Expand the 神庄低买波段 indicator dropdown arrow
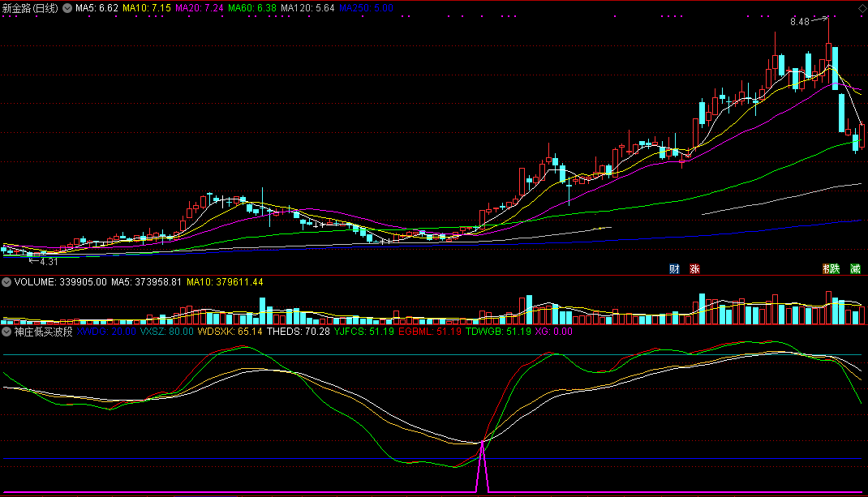 (6, 332)
